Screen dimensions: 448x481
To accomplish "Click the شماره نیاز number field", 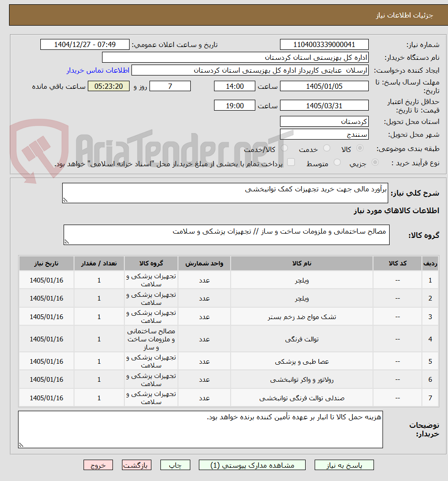I will [324, 45].
